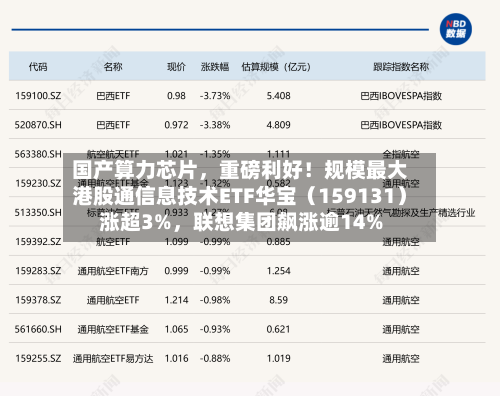Click the 现价 column header
Viewport: 500px width, 396px height.
(176, 67)
